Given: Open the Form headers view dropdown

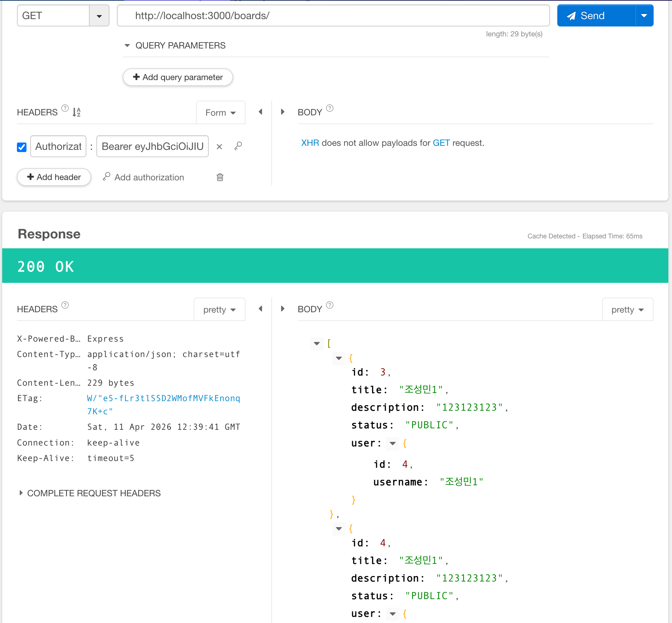Looking at the screenshot, I should (220, 113).
